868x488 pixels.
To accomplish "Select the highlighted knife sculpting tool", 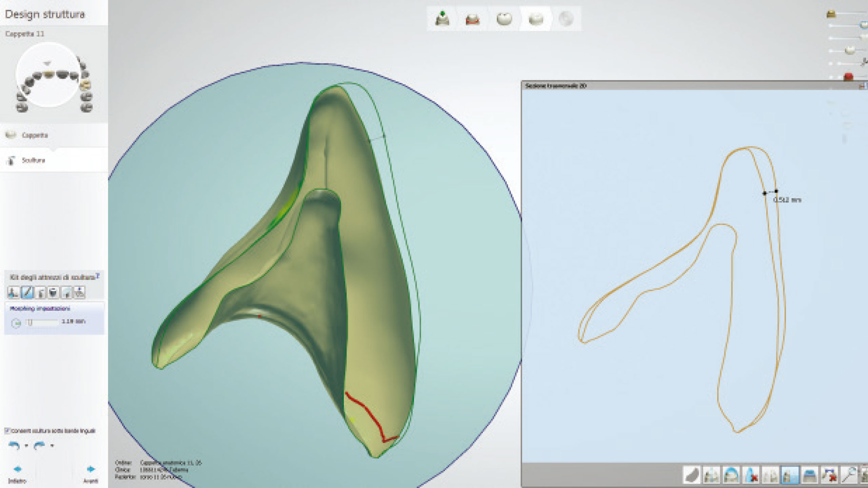I will [x=27, y=292].
